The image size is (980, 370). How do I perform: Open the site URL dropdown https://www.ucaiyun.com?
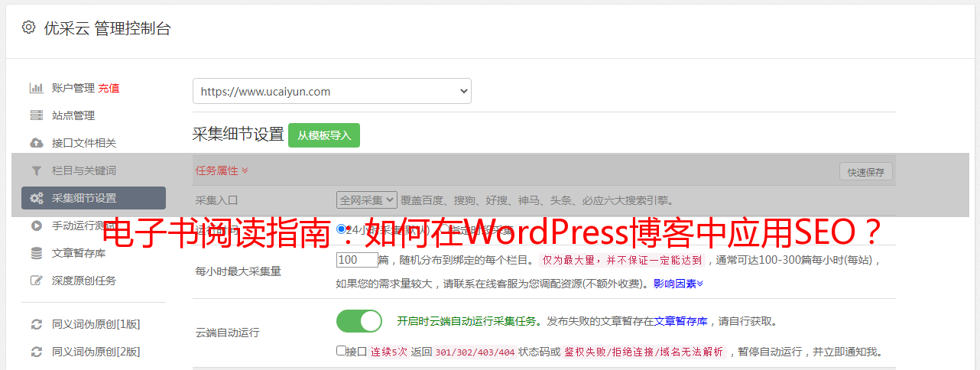coord(332,91)
